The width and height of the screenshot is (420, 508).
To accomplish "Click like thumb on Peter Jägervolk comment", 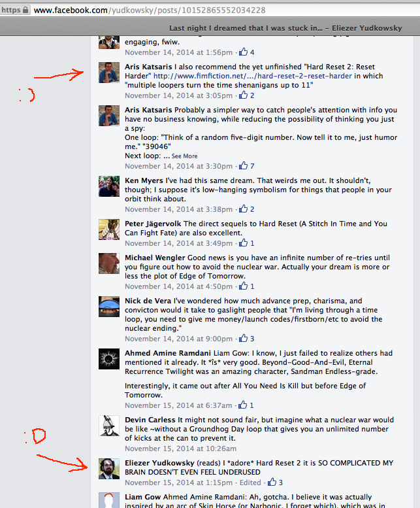I will click(244, 243).
